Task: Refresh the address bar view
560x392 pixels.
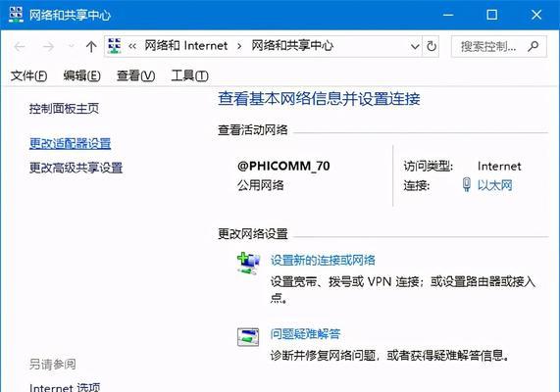Action: coord(432,46)
